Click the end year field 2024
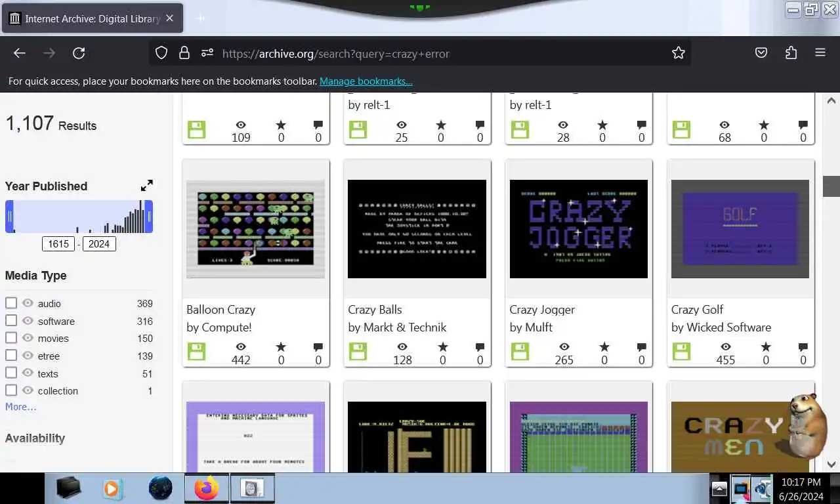This screenshot has width=840, height=504. 99,244
